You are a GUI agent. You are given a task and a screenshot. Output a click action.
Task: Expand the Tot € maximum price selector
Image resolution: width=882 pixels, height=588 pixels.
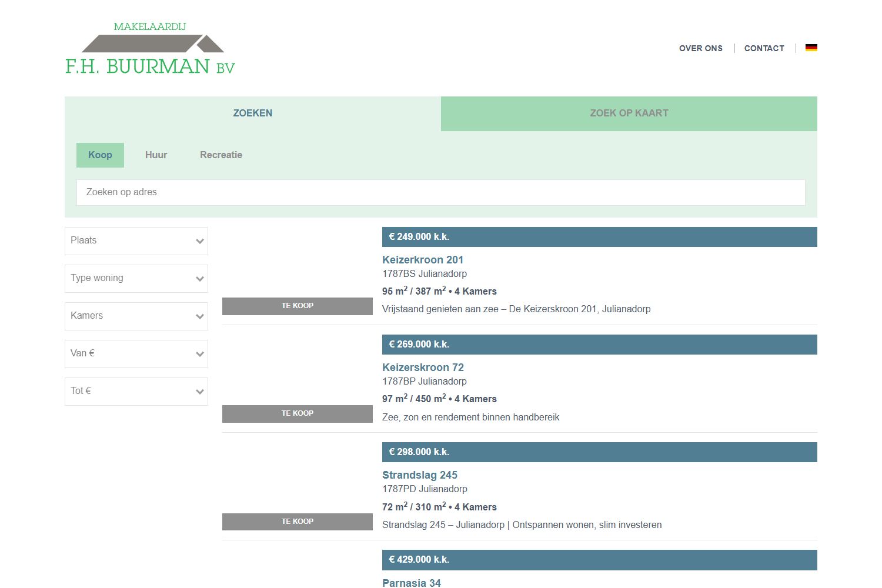tap(136, 391)
